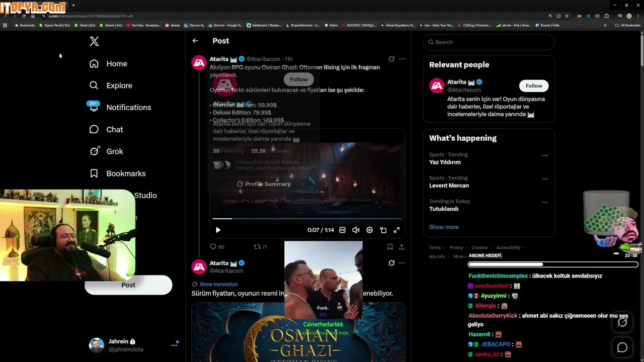
Task: Expand the hidden bookmarks overflow chevron
Action: [x=605, y=25]
